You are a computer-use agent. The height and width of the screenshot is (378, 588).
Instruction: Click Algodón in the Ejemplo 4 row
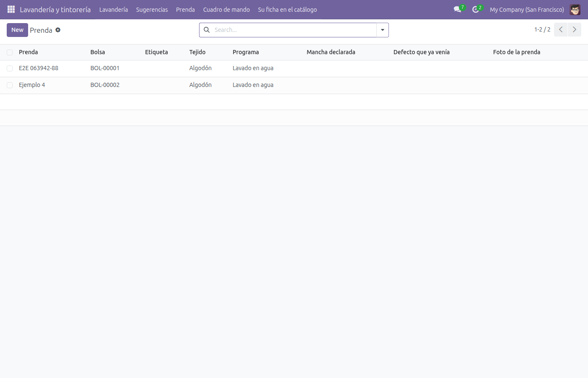tap(200, 85)
